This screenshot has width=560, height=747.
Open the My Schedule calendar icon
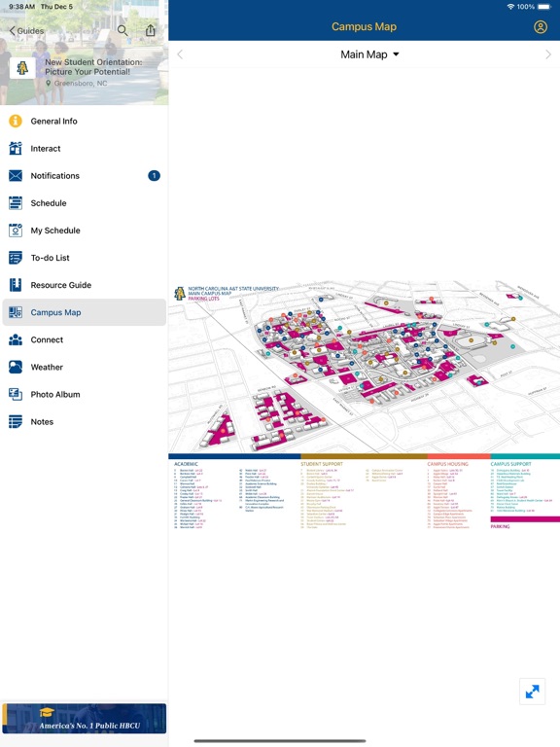pyautogui.click(x=16, y=231)
